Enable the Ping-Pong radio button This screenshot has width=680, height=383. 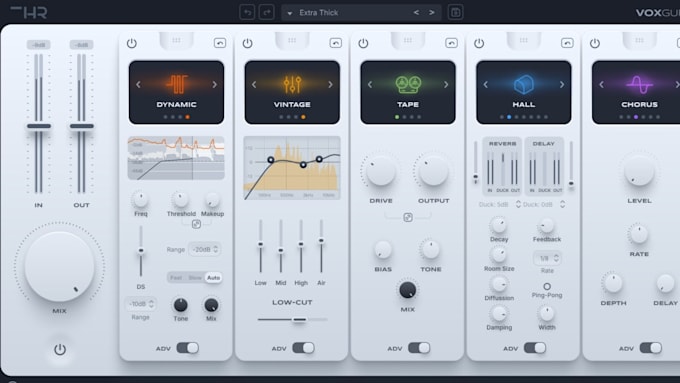(x=547, y=287)
